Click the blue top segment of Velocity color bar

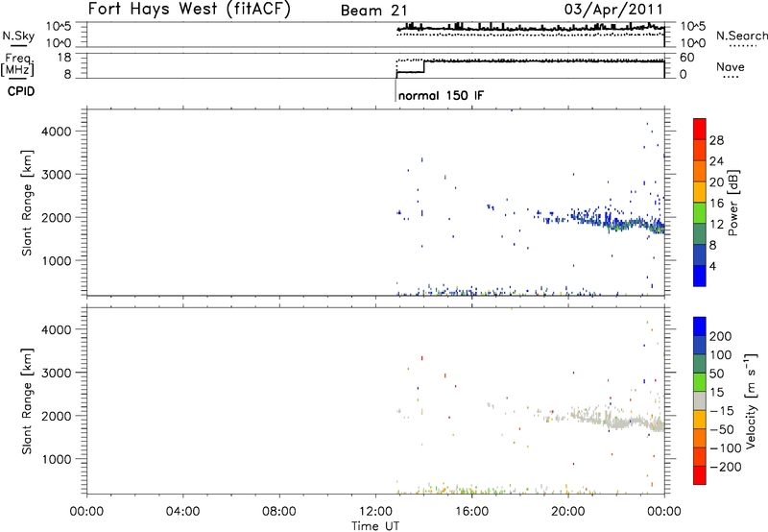[700, 326]
